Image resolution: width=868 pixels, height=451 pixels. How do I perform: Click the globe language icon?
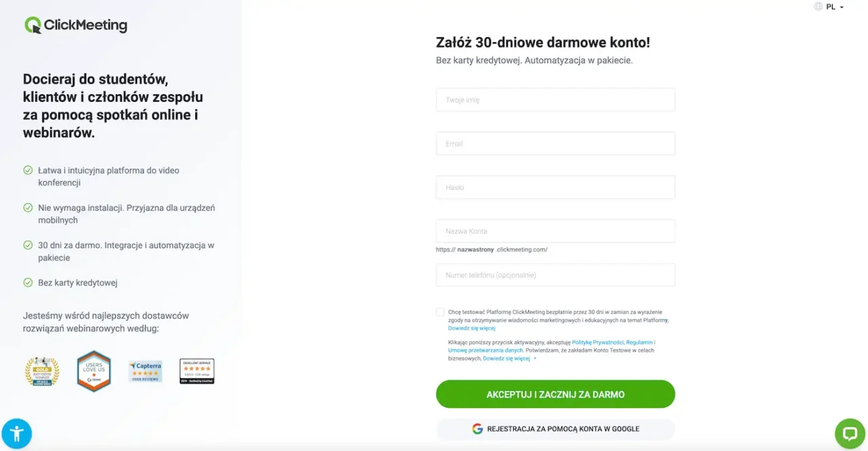(x=817, y=7)
